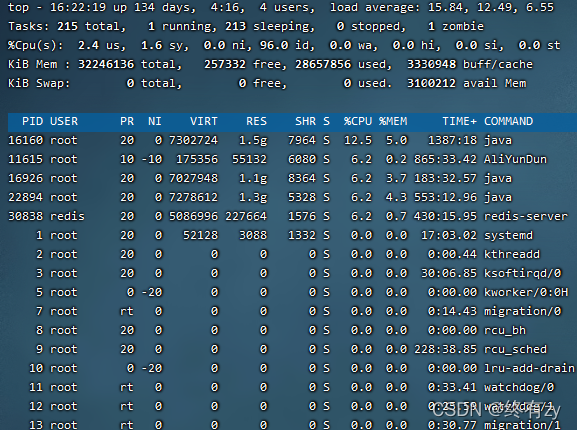Select PID 16926 java process
This screenshot has width=577, height=430.
pyautogui.click(x=26, y=178)
